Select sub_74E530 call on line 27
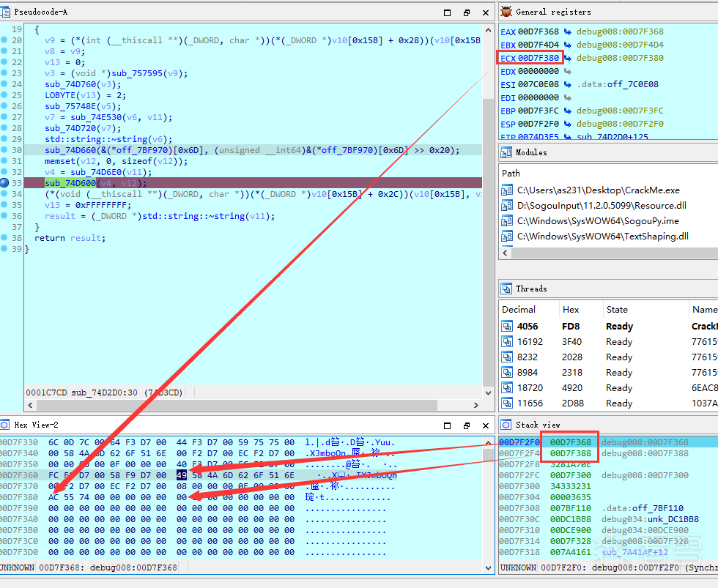The height and width of the screenshot is (588, 718). click(x=96, y=118)
